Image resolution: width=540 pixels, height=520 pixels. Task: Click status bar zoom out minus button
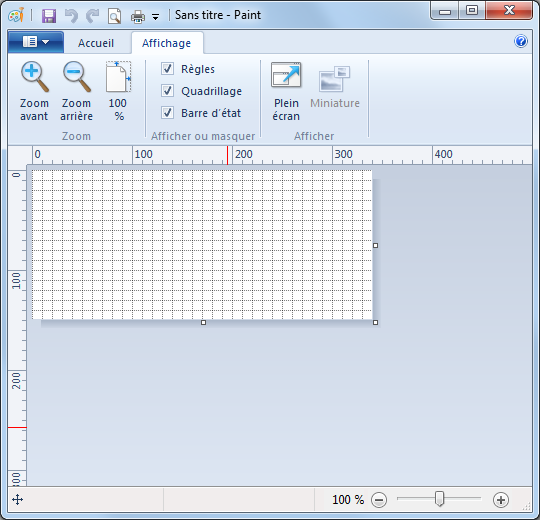[x=379, y=500]
